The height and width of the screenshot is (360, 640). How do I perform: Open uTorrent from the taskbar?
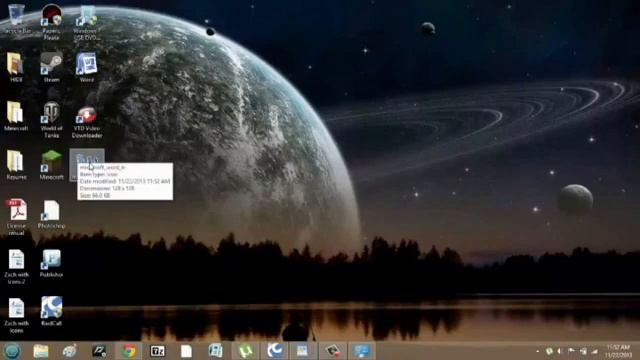click(245, 351)
